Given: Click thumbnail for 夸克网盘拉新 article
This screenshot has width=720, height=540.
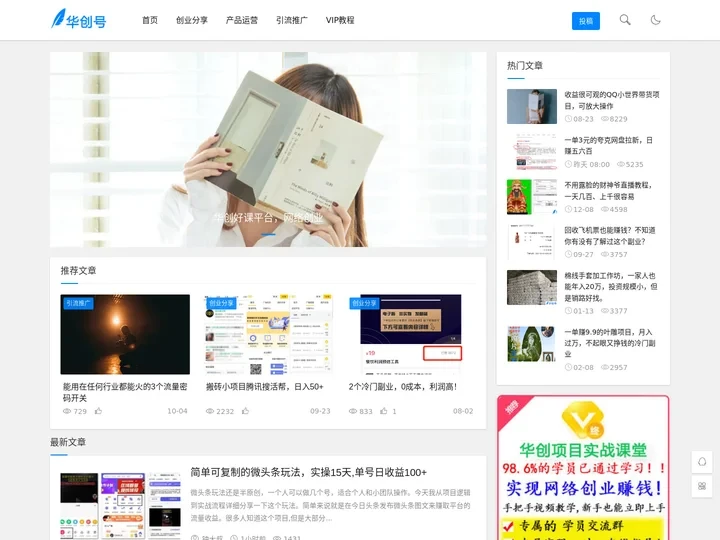Looking at the screenshot, I should (532, 152).
